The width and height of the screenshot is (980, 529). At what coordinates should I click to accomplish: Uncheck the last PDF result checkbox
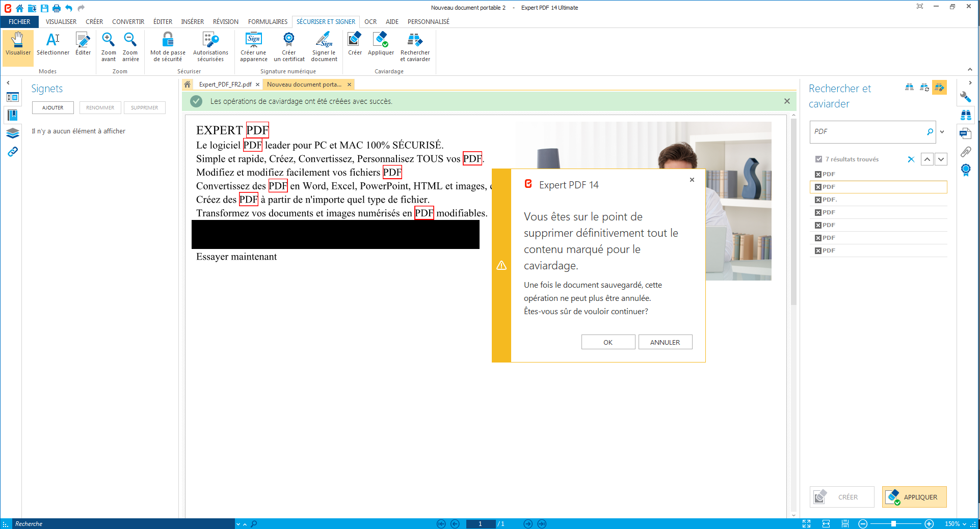click(x=818, y=250)
